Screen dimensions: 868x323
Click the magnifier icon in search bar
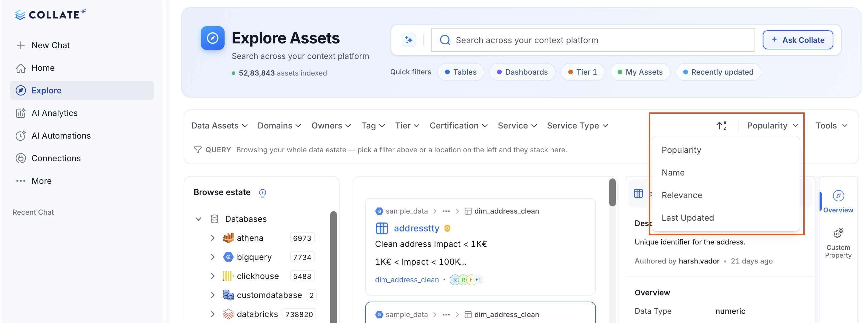point(445,40)
